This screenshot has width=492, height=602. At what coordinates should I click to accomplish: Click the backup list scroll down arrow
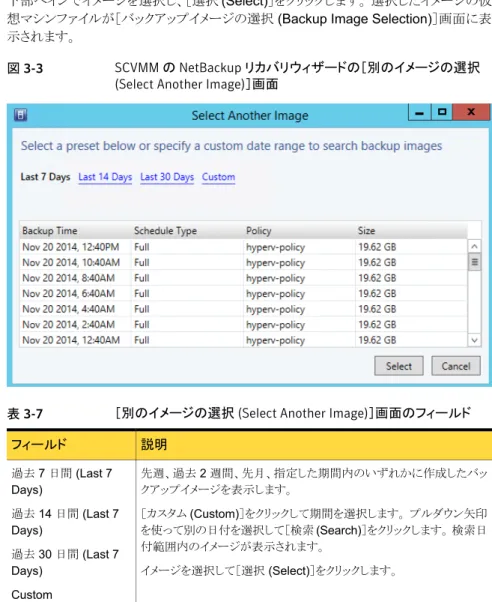coord(474,340)
